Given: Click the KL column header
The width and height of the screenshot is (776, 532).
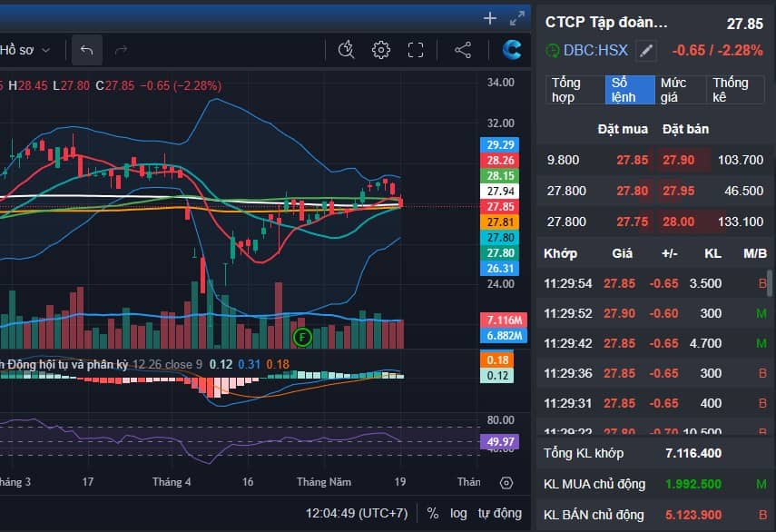Looking at the screenshot, I should pos(712,253).
